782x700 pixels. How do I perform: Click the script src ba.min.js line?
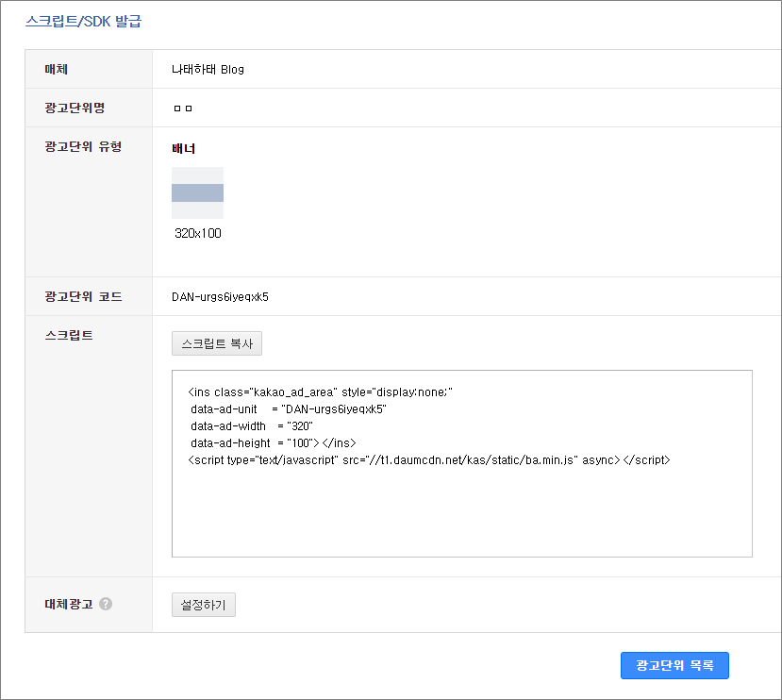pyautogui.click(x=429, y=460)
